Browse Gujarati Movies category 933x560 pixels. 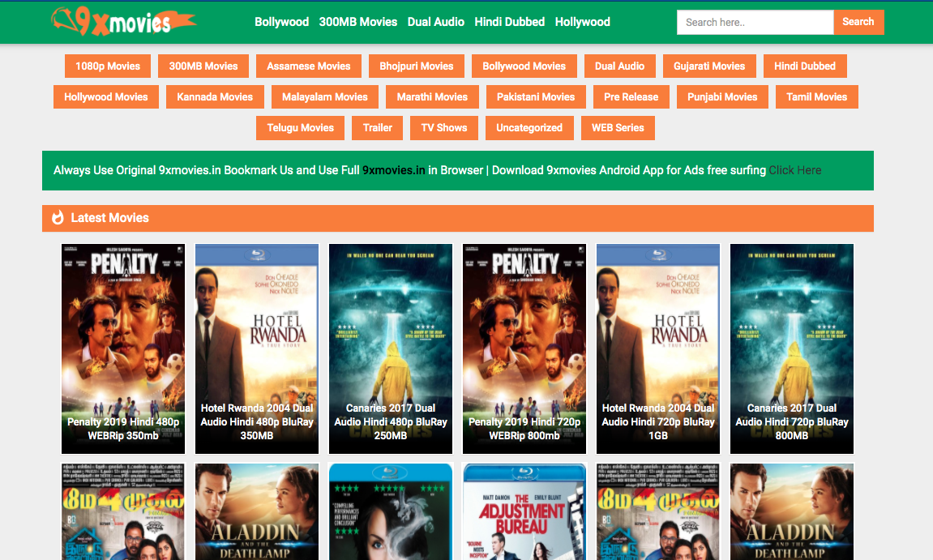(708, 66)
